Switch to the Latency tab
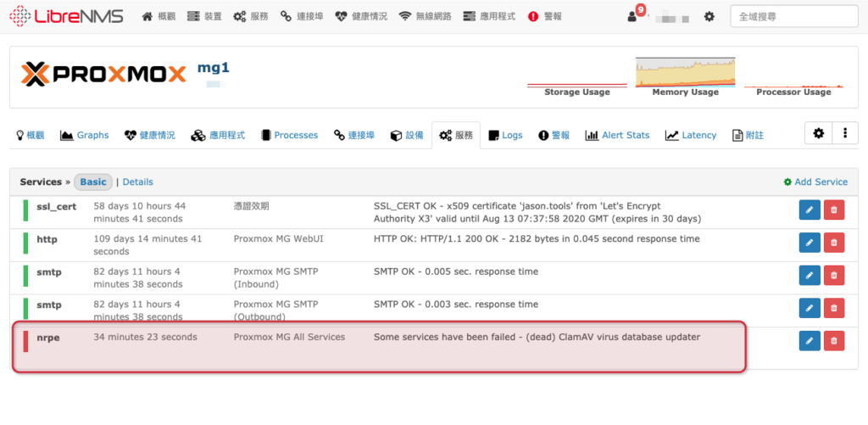The width and height of the screenshot is (868, 425). 691,135
